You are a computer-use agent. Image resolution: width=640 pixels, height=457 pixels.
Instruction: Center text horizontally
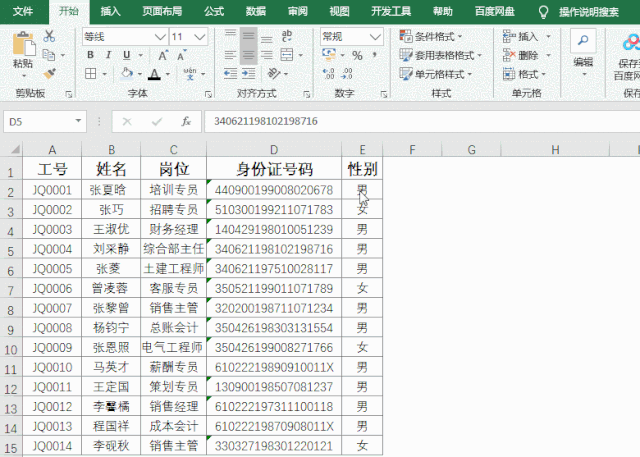coord(248,55)
